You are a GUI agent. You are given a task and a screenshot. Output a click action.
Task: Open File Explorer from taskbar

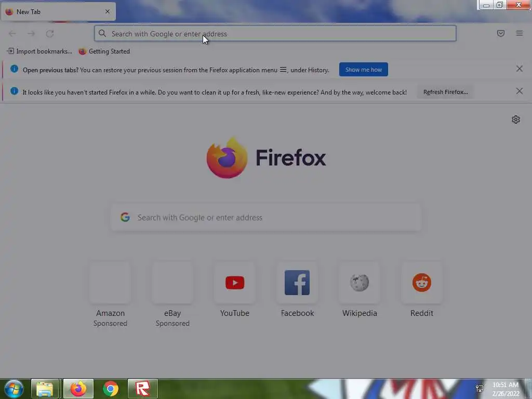(46, 389)
